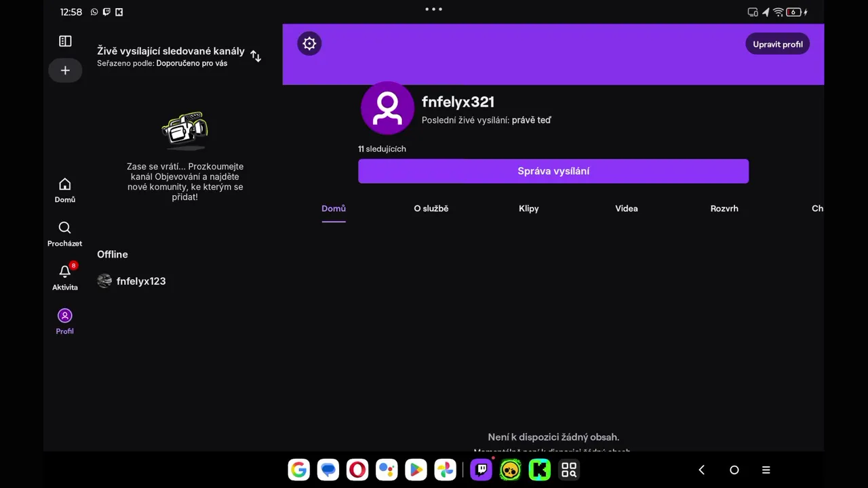
Task: Tap the three-dot handle at top
Action: pos(433,9)
